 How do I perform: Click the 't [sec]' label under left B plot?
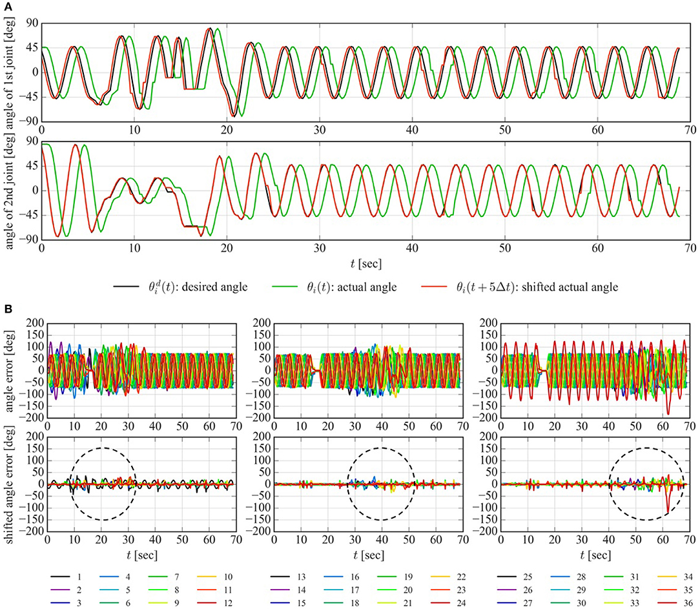[143, 555]
